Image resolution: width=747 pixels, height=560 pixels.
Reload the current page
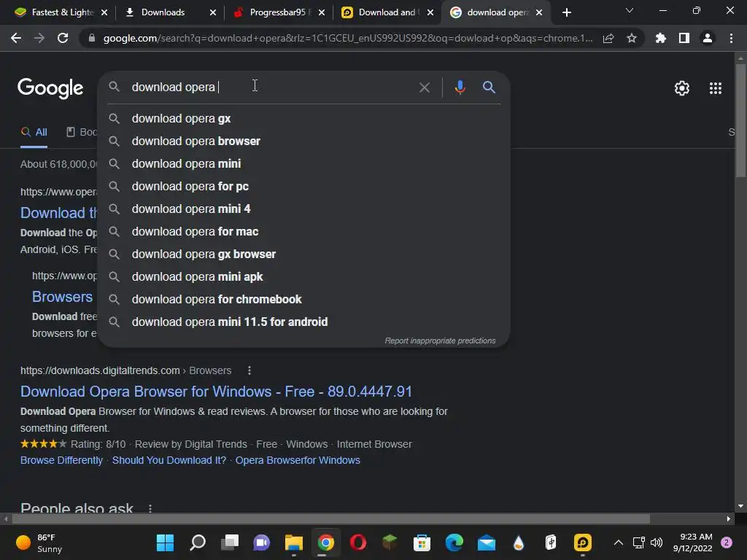point(63,38)
